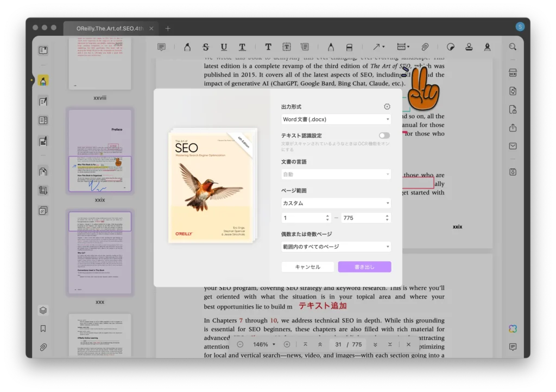Select the underline annotation tool
Viewport: 556px width, 392px height.
pyautogui.click(x=224, y=47)
